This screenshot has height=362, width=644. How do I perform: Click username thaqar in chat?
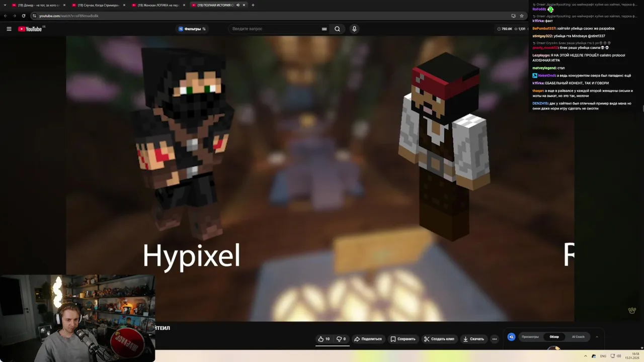[538, 91]
